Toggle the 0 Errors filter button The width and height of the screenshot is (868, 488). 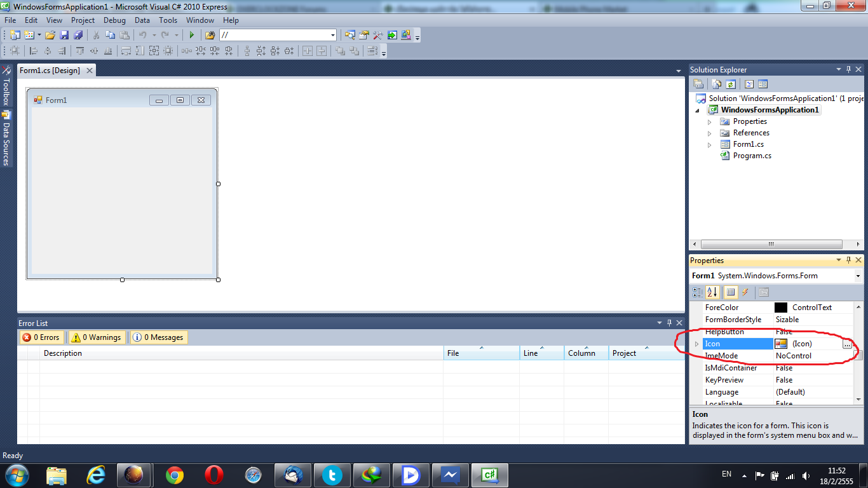click(41, 337)
